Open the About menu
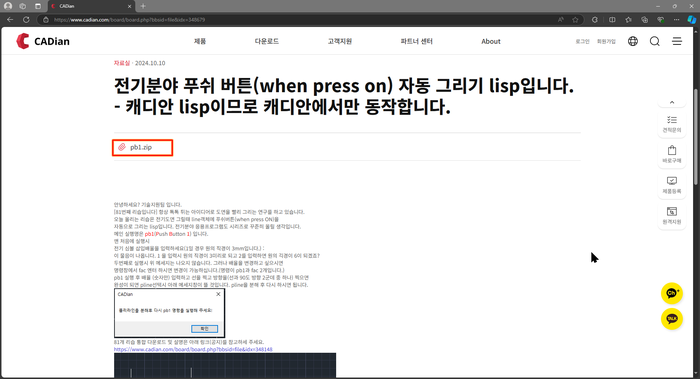Image resolution: width=700 pixels, height=379 pixels. (491, 41)
